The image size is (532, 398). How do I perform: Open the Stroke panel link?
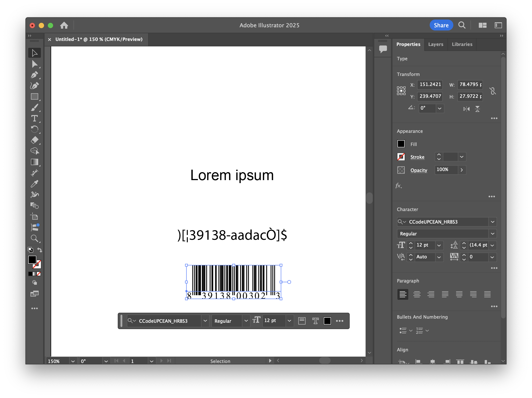pos(417,157)
